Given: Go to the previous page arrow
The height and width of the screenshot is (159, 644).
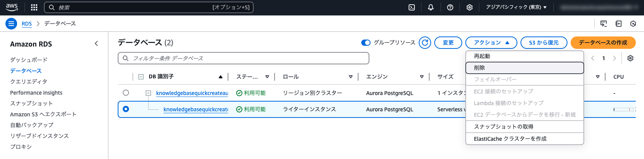Looking at the screenshot, I should tap(593, 58).
